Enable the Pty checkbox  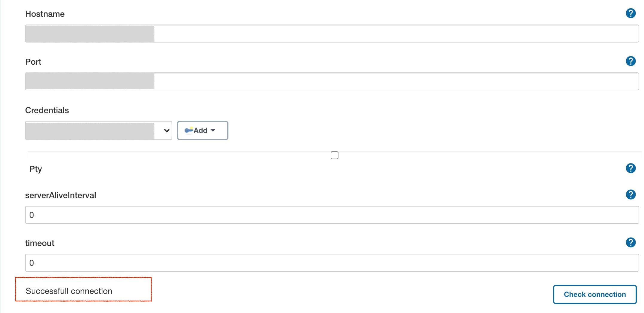pos(335,155)
